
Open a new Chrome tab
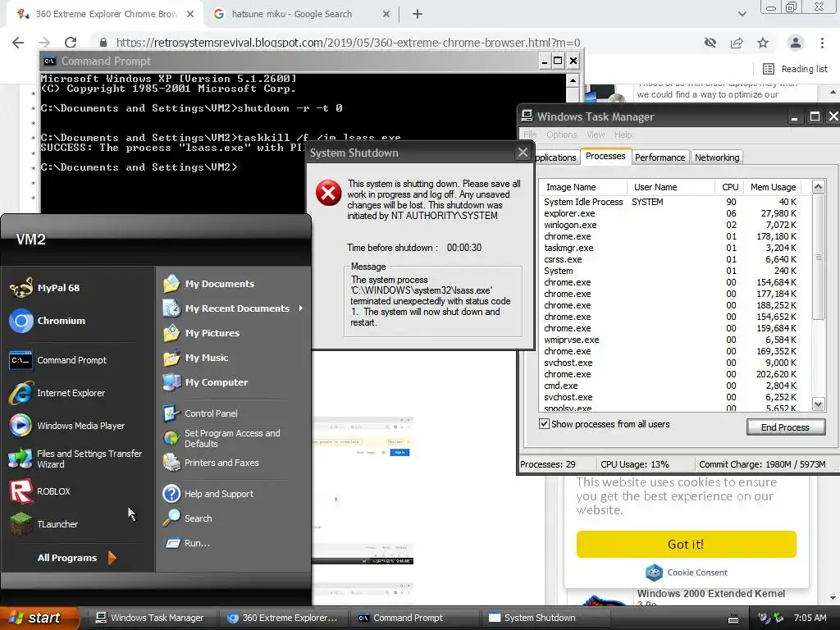[418, 15]
